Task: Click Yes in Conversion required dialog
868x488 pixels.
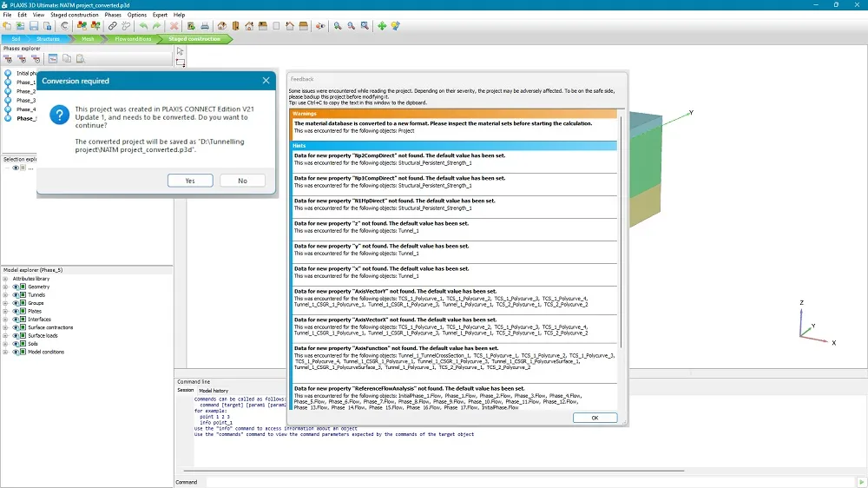Action: pos(190,181)
